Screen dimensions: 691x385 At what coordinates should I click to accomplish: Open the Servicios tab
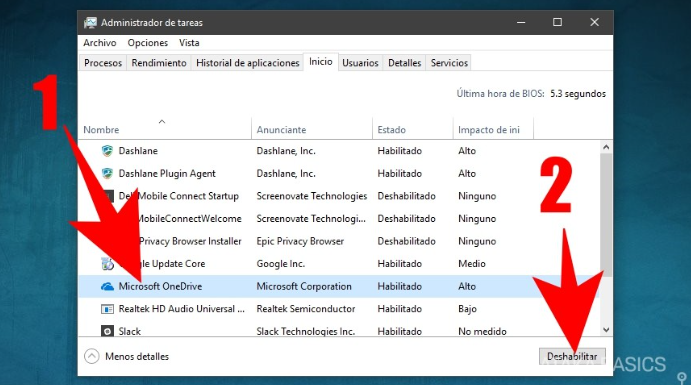449,63
